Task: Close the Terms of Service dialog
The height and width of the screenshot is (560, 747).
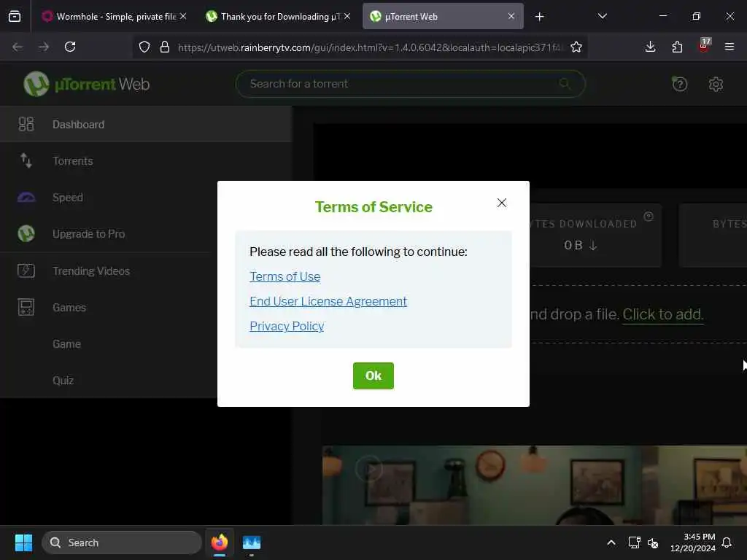Action: point(502,203)
